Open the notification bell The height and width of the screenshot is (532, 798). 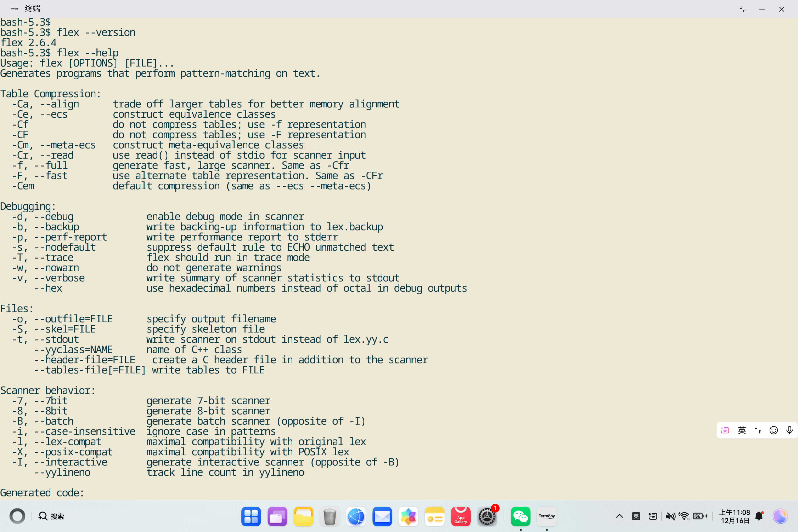click(x=759, y=516)
